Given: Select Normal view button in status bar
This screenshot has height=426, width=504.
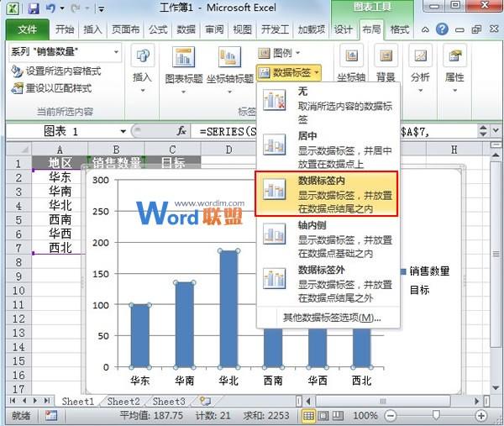Looking at the screenshot, I should [x=310, y=416].
